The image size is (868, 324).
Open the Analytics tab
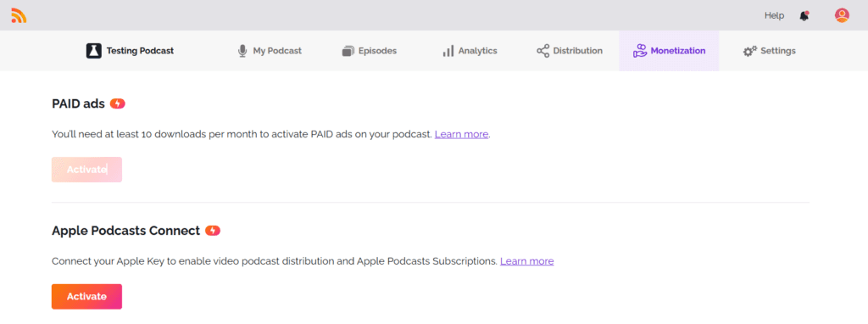470,51
